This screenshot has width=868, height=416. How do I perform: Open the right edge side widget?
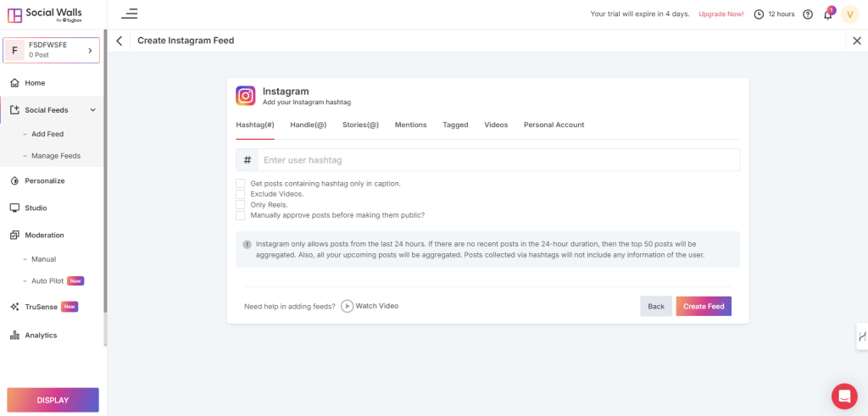(862, 336)
